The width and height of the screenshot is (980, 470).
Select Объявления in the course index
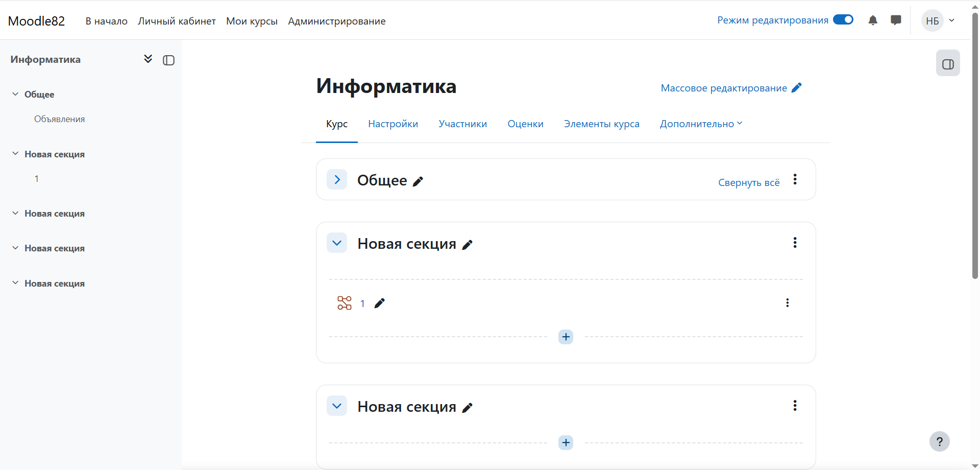59,119
